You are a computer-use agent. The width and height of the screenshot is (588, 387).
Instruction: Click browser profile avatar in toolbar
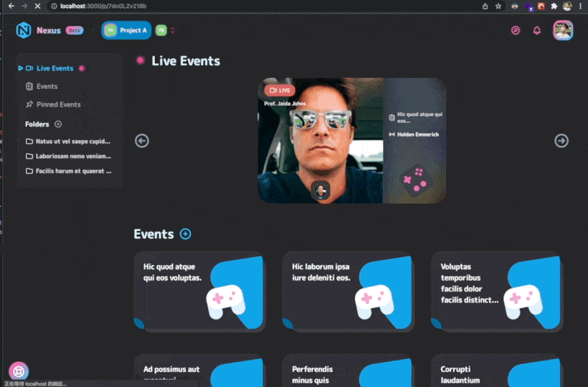click(567, 6)
